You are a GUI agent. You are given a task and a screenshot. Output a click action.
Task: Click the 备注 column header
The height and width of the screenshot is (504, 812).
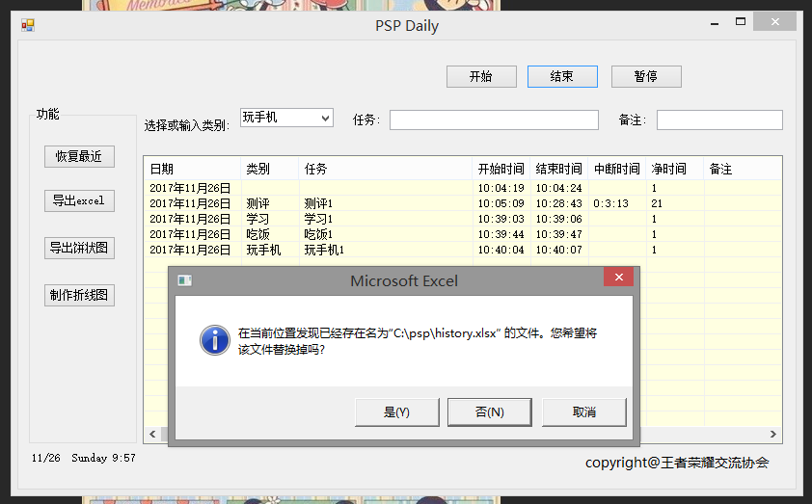tap(743, 169)
